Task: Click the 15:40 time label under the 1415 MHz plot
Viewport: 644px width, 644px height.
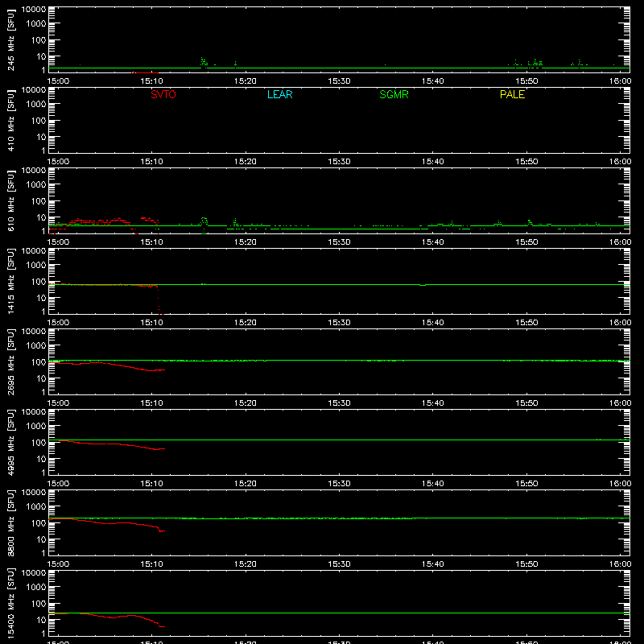Action: point(432,323)
